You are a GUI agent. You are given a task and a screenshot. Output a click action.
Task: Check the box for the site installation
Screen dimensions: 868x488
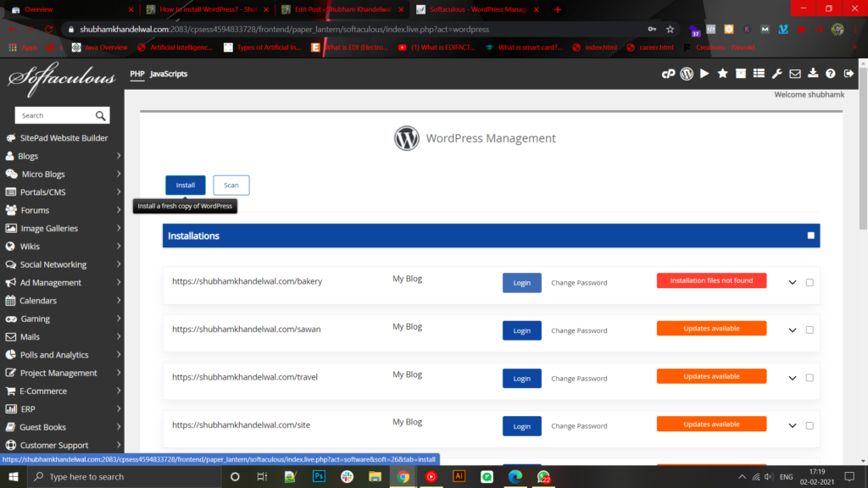tap(810, 426)
